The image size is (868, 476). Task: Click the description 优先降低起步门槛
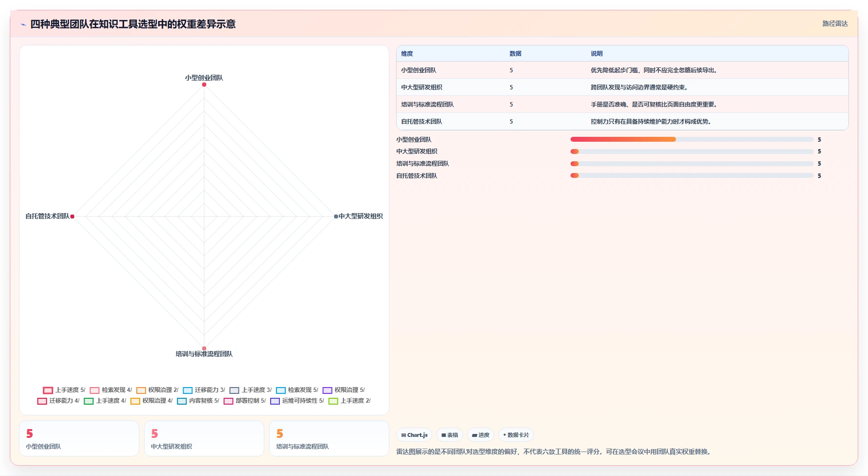(x=654, y=70)
